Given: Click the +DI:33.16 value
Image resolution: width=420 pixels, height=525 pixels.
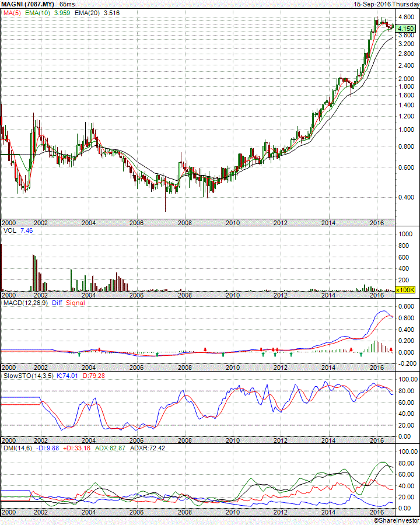Looking at the screenshot, I should click(76, 449).
